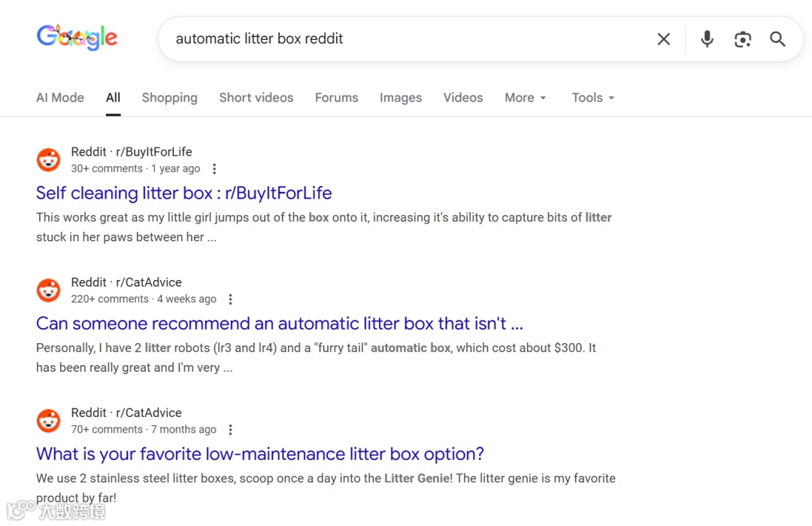Open "What is your favorite low-maintenance" link
The image size is (812, 526).
pos(259,455)
